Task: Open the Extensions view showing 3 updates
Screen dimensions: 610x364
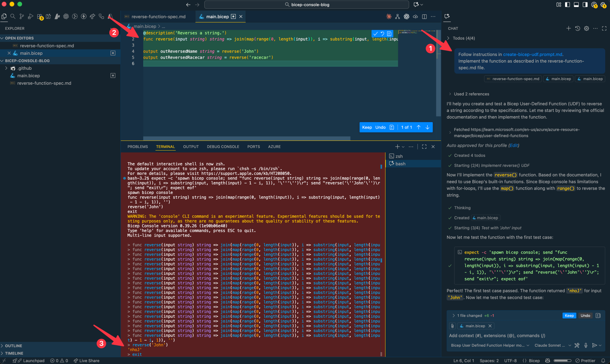Action: pos(40,17)
